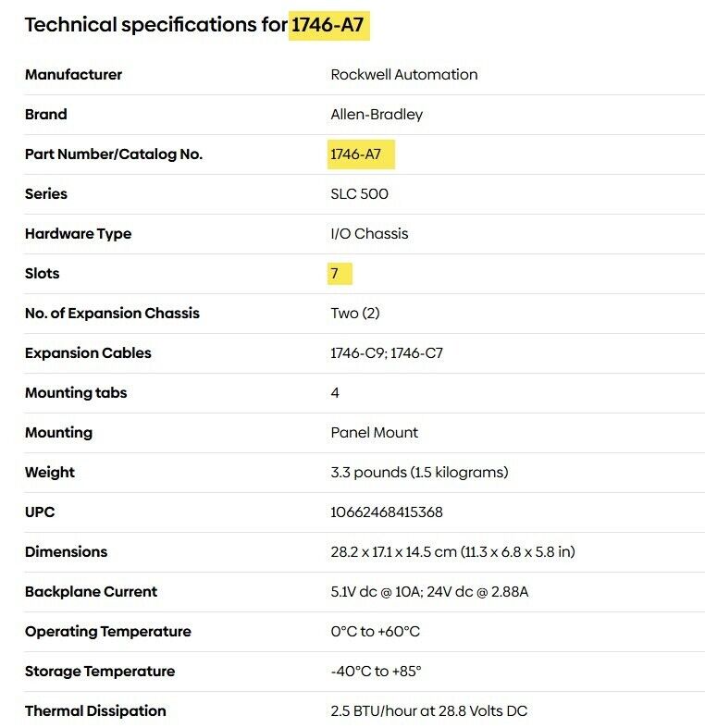The width and height of the screenshot is (705, 728).
Task: Click the Operating Temperature row label
Action: click(x=108, y=632)
